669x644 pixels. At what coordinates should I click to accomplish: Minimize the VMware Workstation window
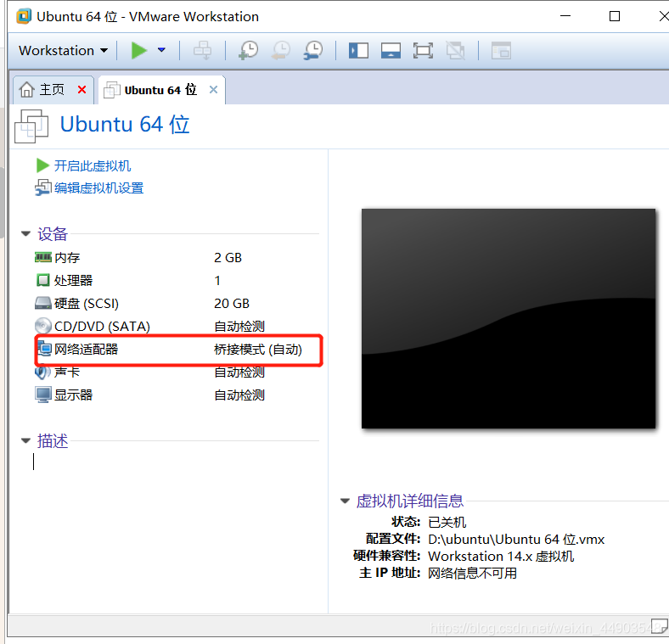coord(565,16)
